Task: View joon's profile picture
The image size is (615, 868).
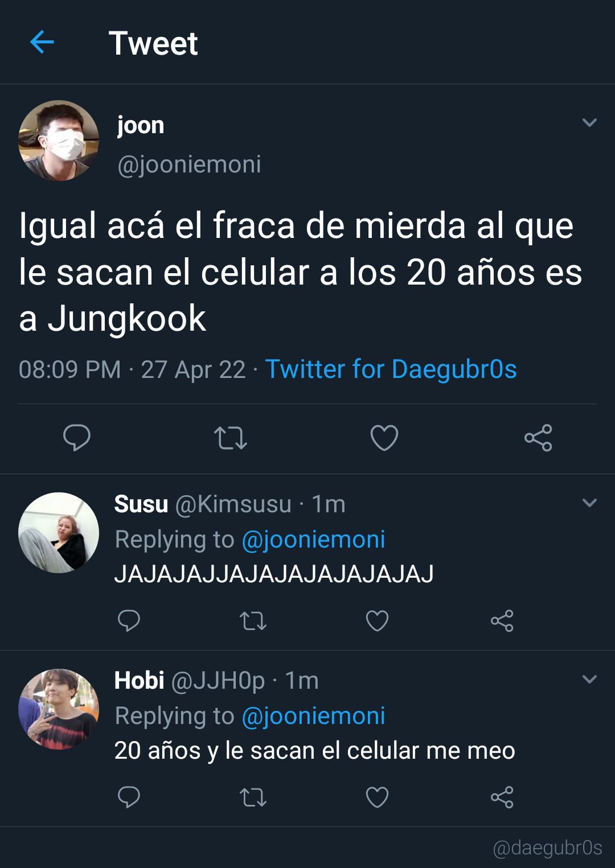Action: (x=59, y=141)
